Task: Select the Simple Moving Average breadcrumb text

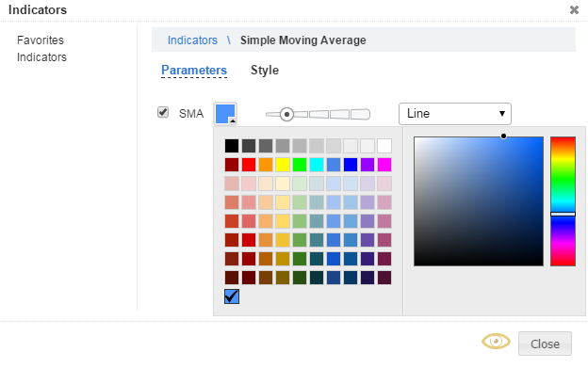Action: coord(303,40)
